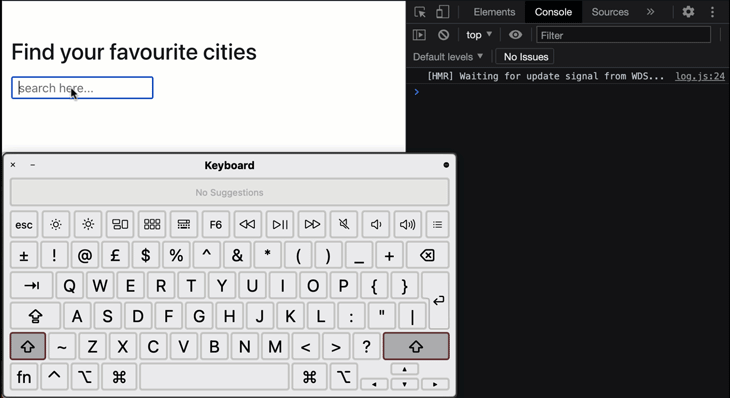This screenshot has height=398, width=730.
Task: Click the fast-forward media key
Action: click(x=312, y=225)
